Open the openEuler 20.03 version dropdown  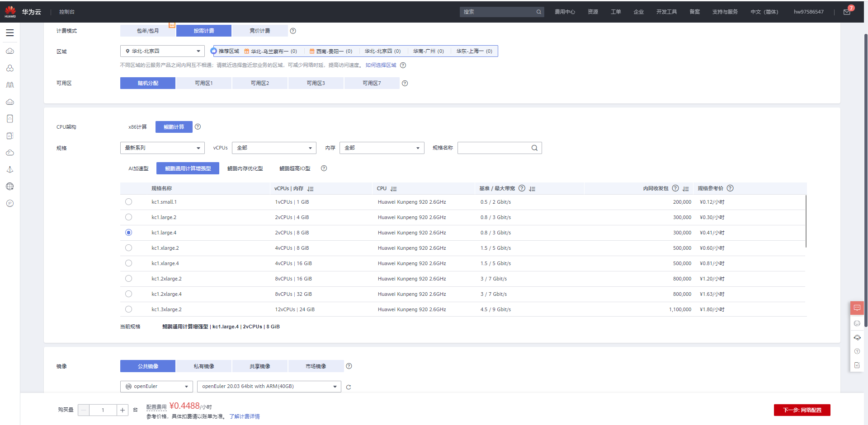269,387
